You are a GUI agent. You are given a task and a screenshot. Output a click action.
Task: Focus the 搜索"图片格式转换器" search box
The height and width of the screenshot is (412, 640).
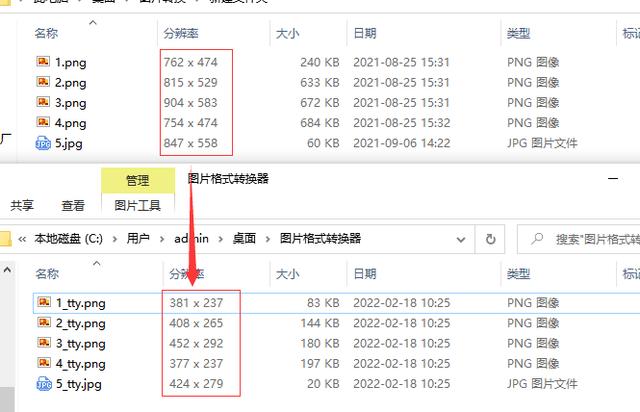pyautogui.click(x=579, y=239)
